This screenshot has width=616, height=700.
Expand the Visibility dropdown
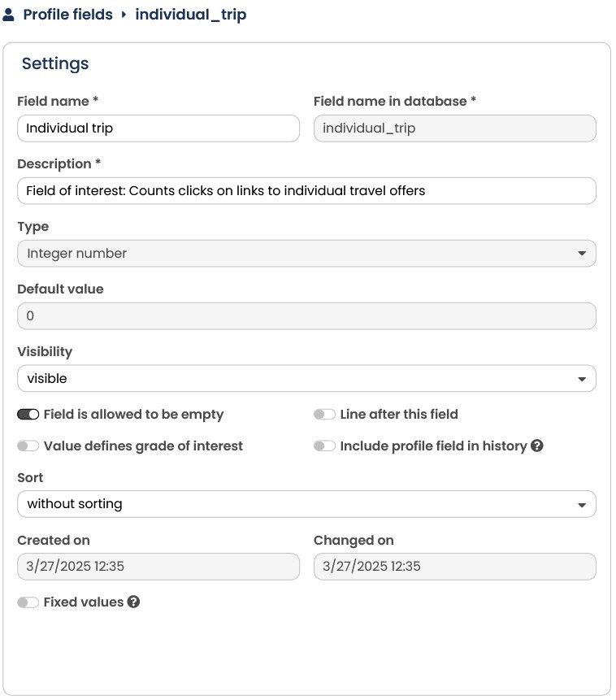pyautogui.click(x=306, y=379)
